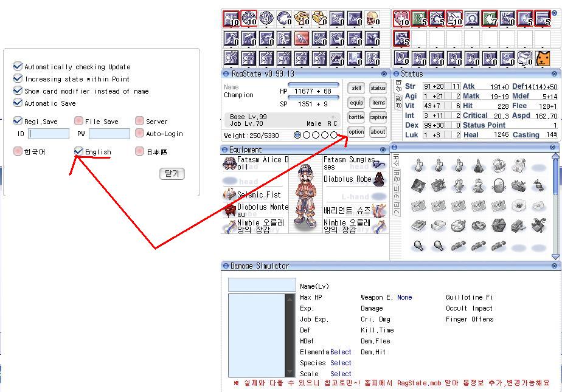562x392 pixels.
Task: Collapse the Damage Simulator panel
Action: click(x=226, y=266)
